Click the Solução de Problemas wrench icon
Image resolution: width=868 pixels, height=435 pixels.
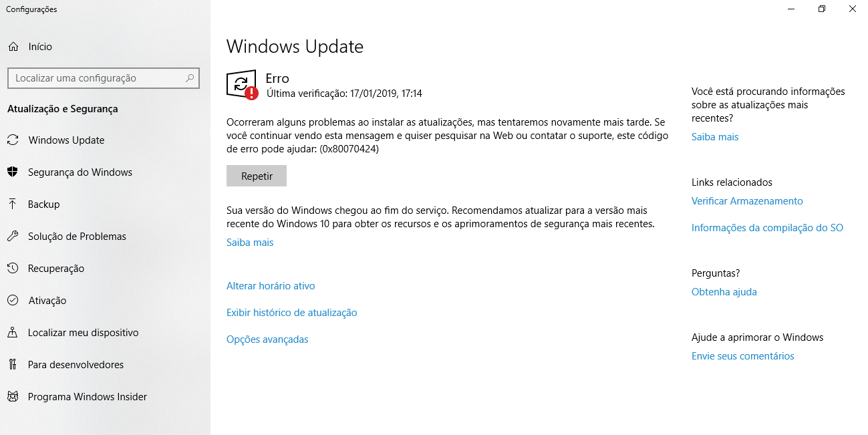(x=13, y=237)
